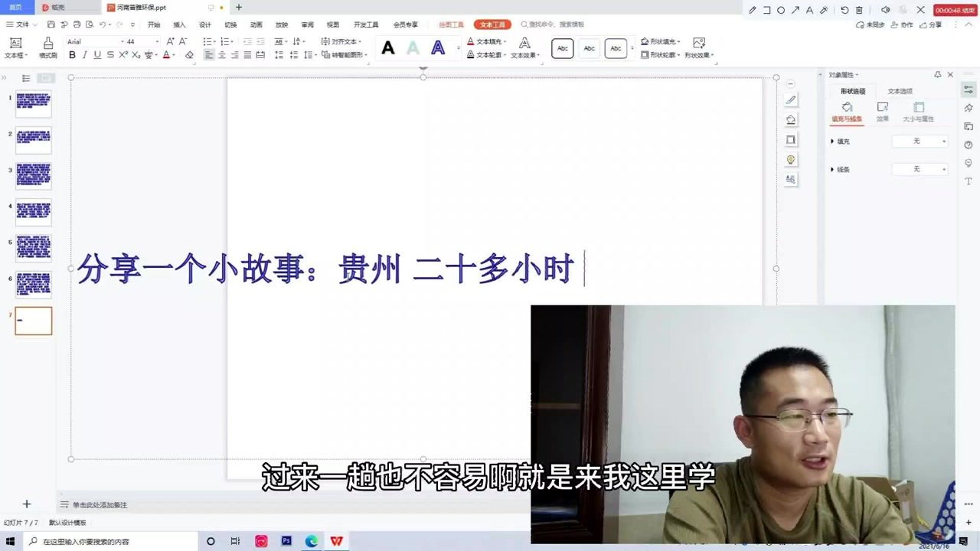Open the 填充 fill type dropdown showing 无
Screen dimensions: 980x551
(x=920, y=141)
